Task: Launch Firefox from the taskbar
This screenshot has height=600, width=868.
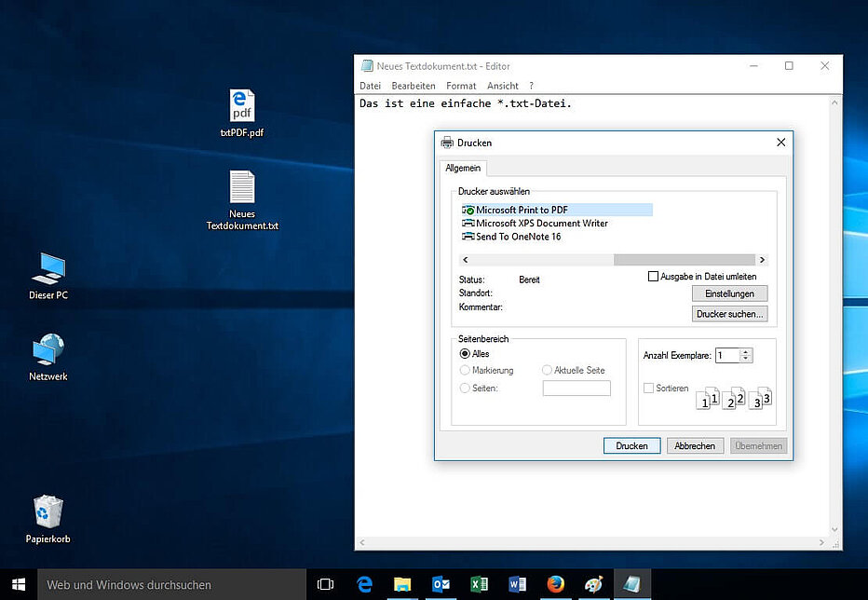Action: coord(555,584)
